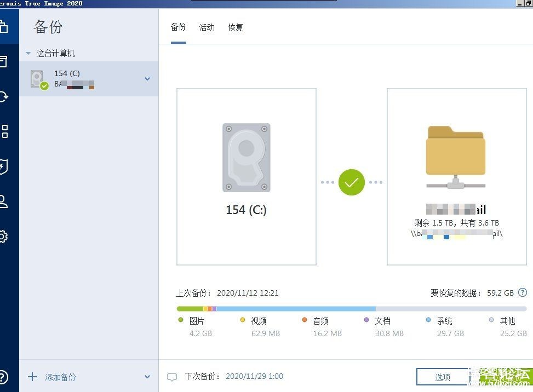Click the comment bubble icon
This screenshot has width=533, height=392.
171,377
